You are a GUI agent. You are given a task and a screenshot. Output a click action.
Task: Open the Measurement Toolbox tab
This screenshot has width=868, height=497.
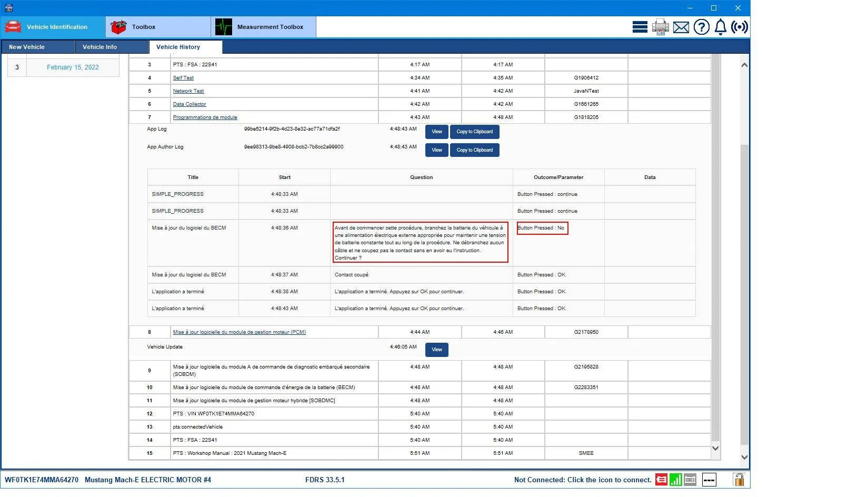[263, 27]
